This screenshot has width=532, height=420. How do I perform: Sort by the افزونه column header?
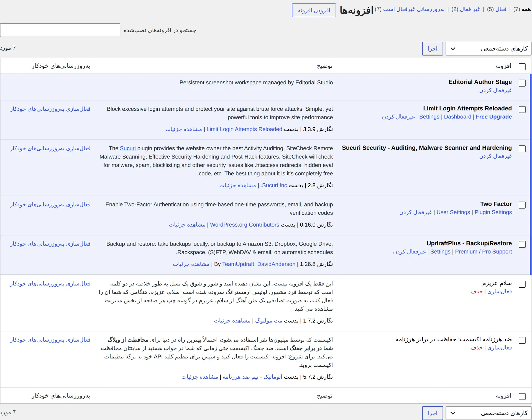(x=503, y=66)
